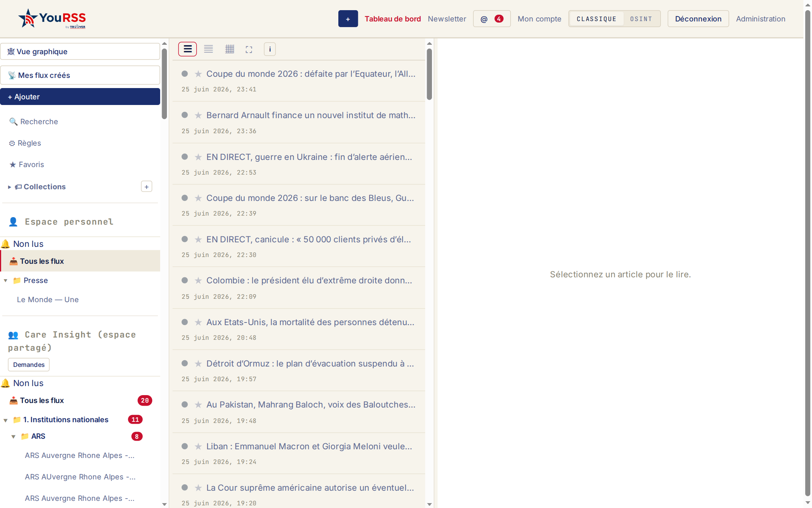The image size is (812, 508).
Task: Select the compact lines view icon
Action: coord(208,49)
